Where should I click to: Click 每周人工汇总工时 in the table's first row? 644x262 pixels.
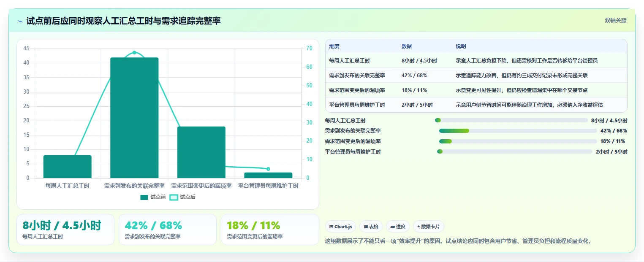[349, 61]
